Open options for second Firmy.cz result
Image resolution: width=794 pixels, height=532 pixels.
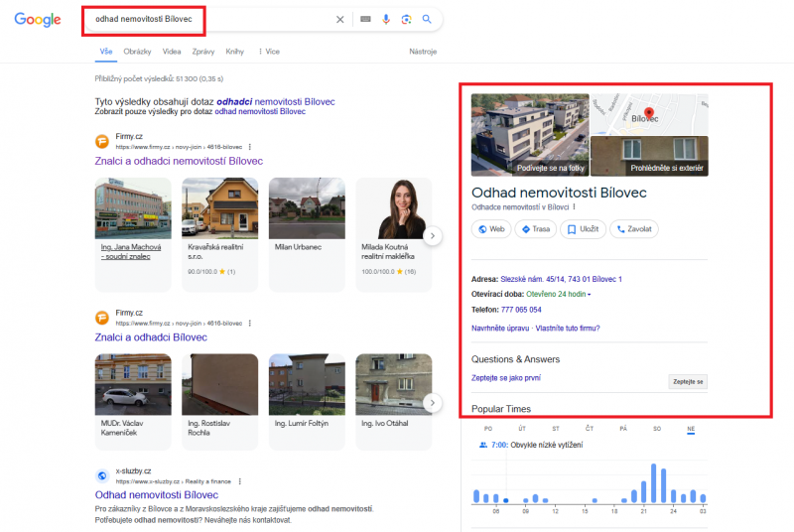[250, 323]
